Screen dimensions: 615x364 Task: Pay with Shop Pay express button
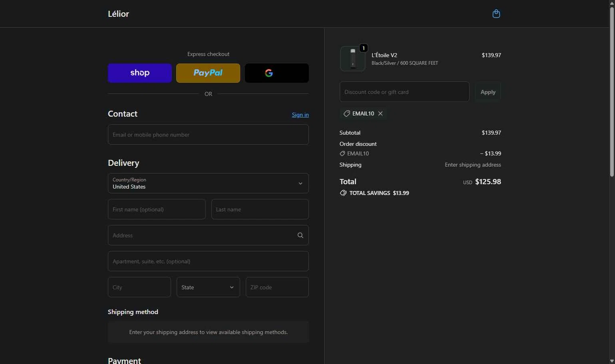tap(140, 73)
